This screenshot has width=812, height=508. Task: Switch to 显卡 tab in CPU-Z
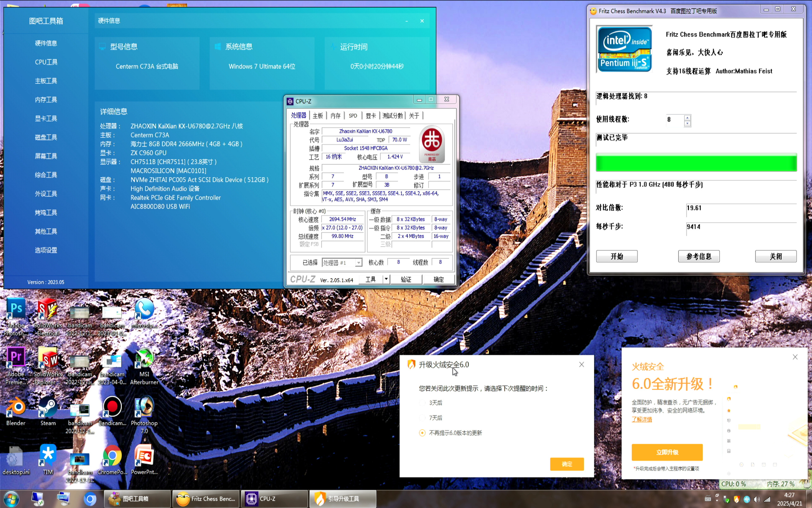pyautogui.click(x=371, y=116)
